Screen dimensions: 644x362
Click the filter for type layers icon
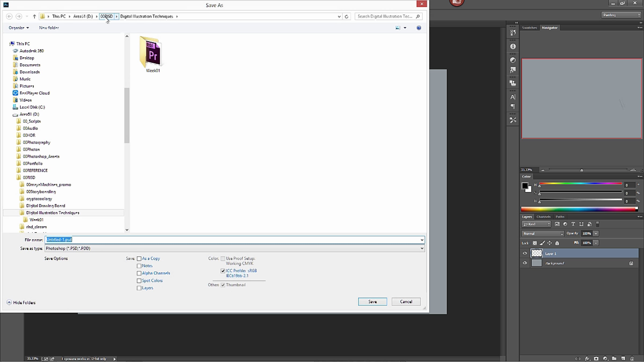click(573, 224)
